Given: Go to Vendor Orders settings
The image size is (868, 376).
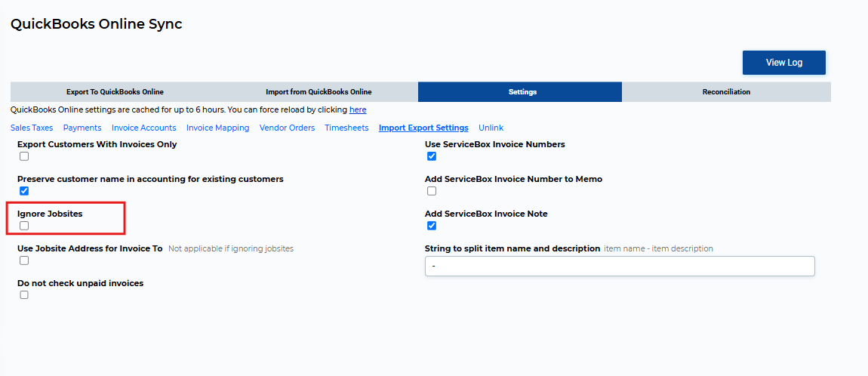Looking at the screenshot, I should coord(287,128).
